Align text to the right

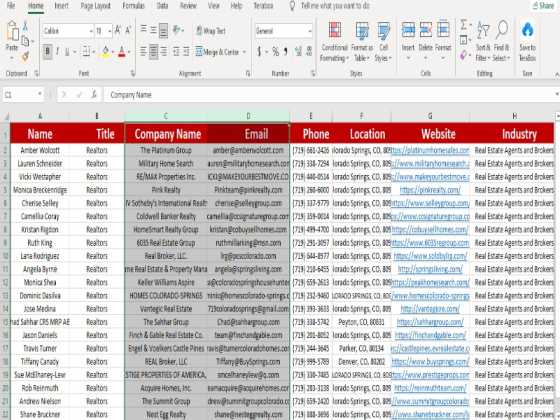164,52
